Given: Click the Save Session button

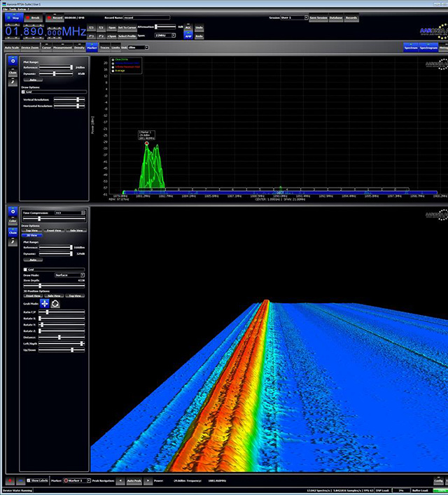Looking at the screenshot, I should pos(318,18).
